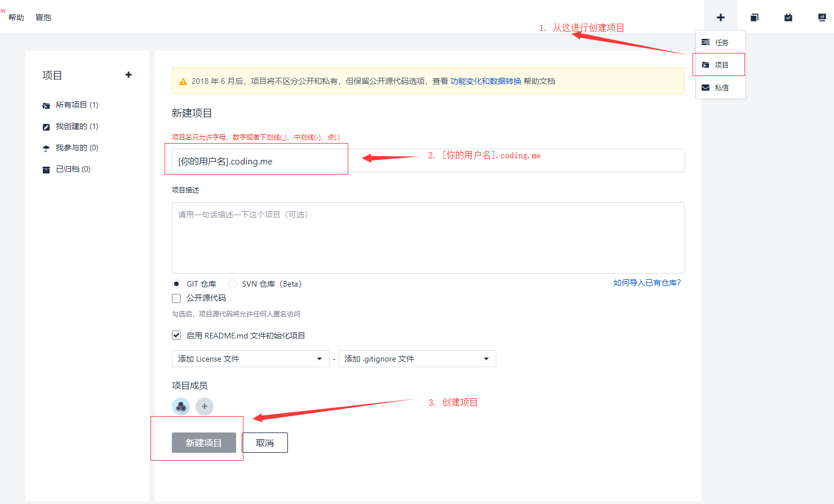Image resolution: width=834 pixels, height=504 pixels.
Task: Choose 项目 from the create dropdown menu
Action: click(720, 64)
